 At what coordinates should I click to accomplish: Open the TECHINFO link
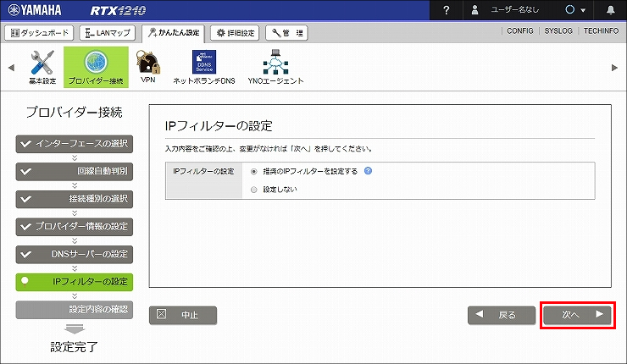click(x=601, y=30)
